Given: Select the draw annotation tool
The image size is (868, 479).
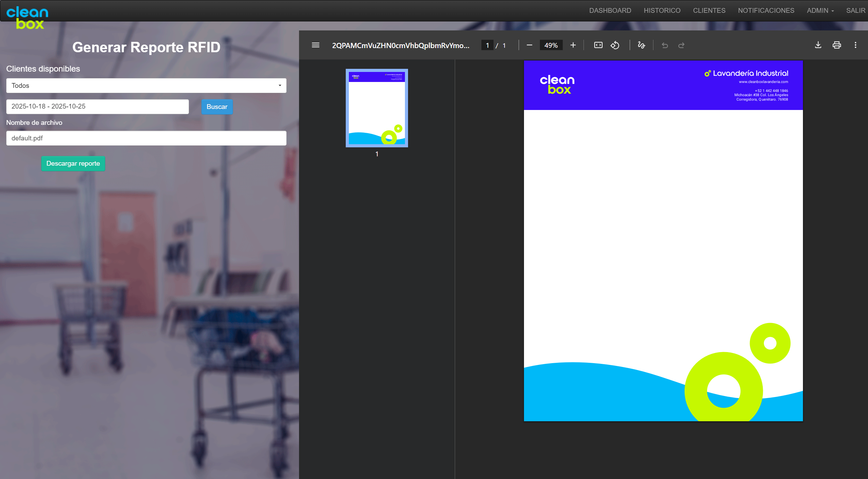Looking at the screenshot, I should pos(641,45).
